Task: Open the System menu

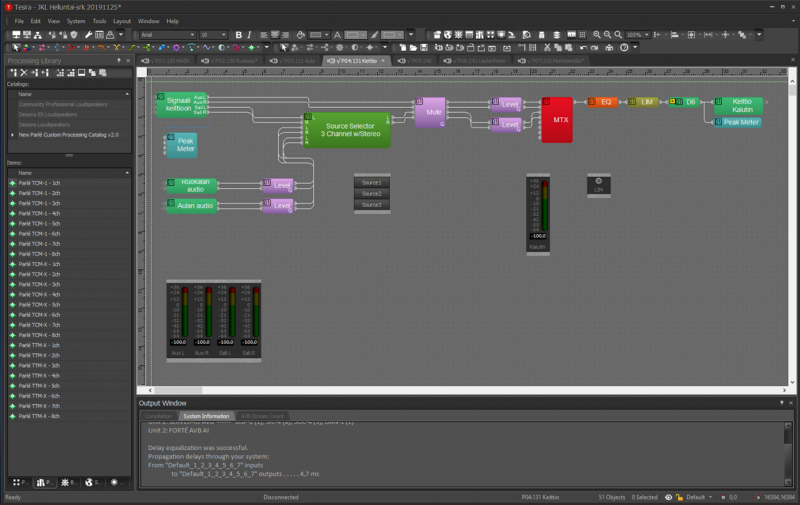Action: click(76, 21)
